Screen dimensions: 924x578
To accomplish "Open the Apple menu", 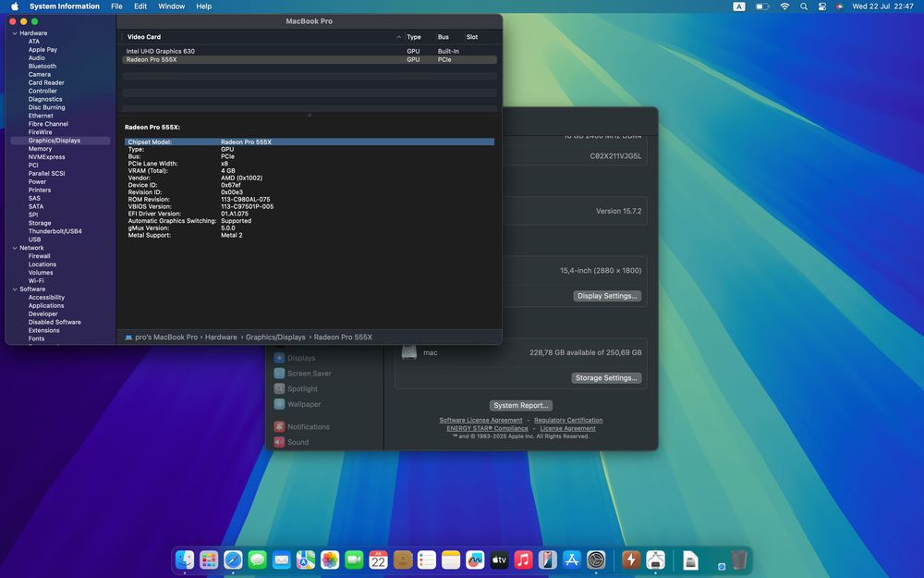I will click(x=15, y=6).
